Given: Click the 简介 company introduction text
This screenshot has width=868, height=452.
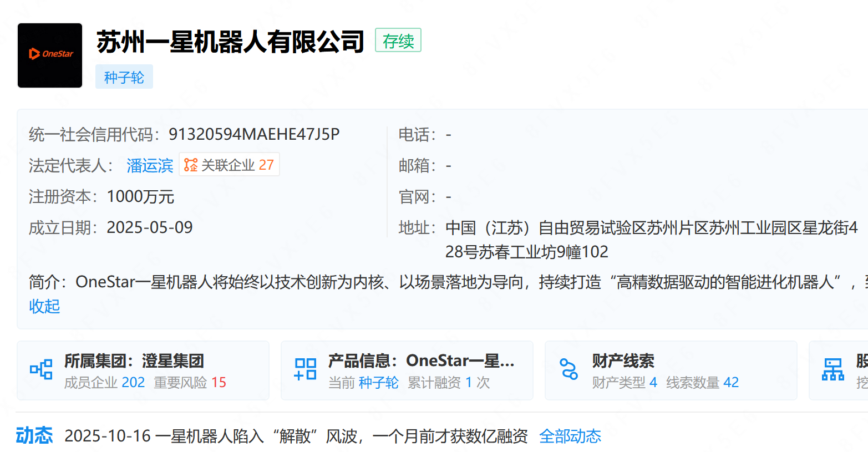Looking at the screenshot, I should [448, 282].
